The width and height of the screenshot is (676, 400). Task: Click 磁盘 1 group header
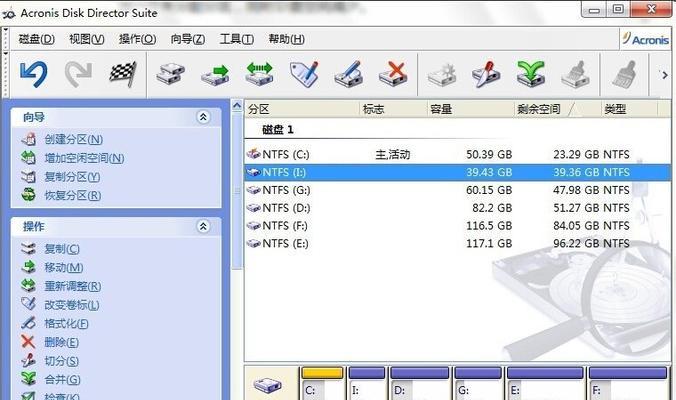(x=278, y=129)
